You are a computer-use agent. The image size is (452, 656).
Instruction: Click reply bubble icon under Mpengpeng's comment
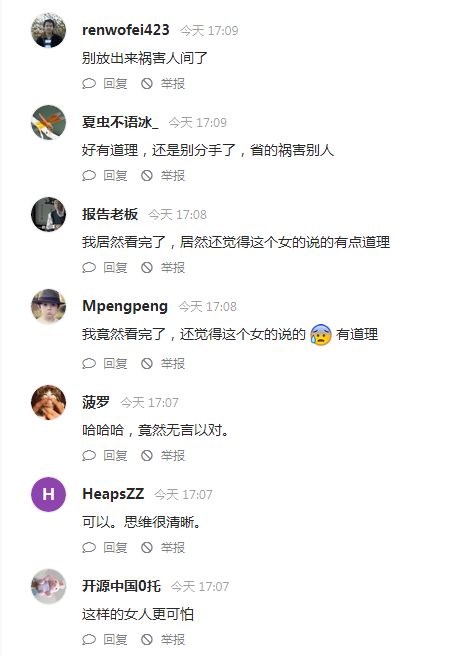pyautogui.click(x=89, y=364)
